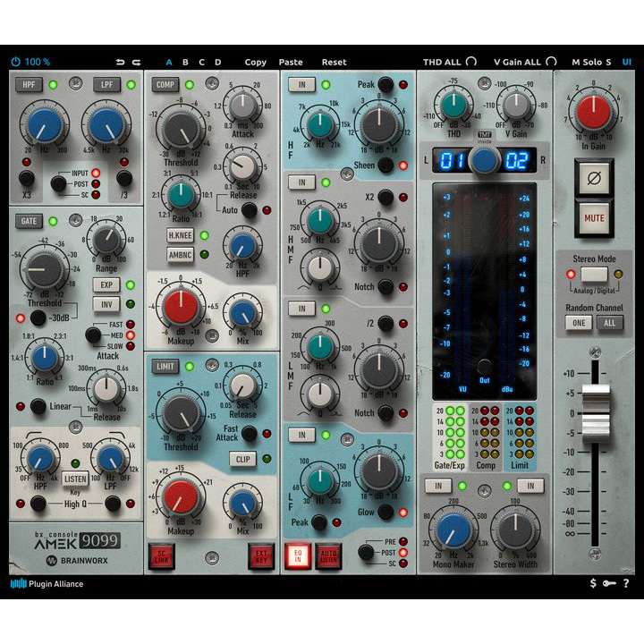Screen dimensions: 644x644
Task: Click the SC LINK red button
Action: (x=161, y=556)
